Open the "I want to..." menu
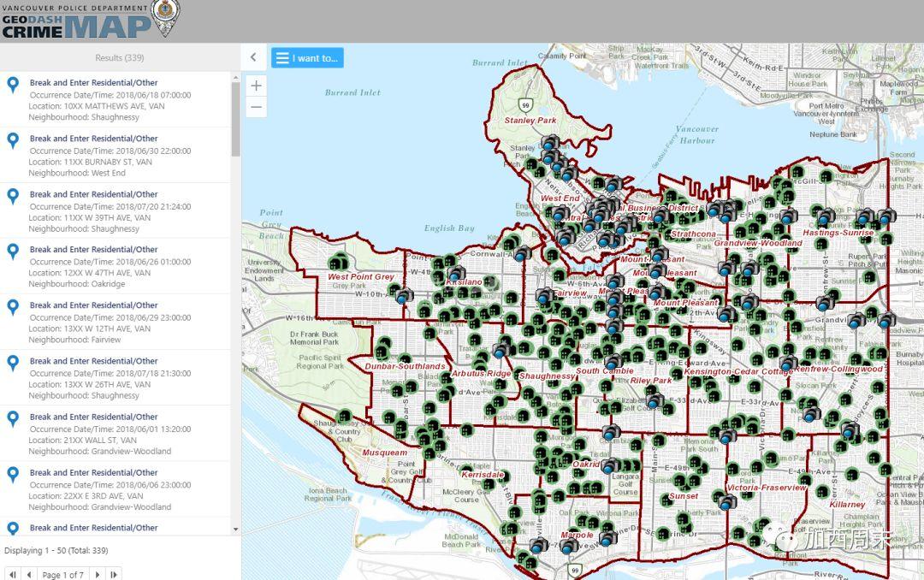This screenshot has width=924, height=580. pos(307,58)
